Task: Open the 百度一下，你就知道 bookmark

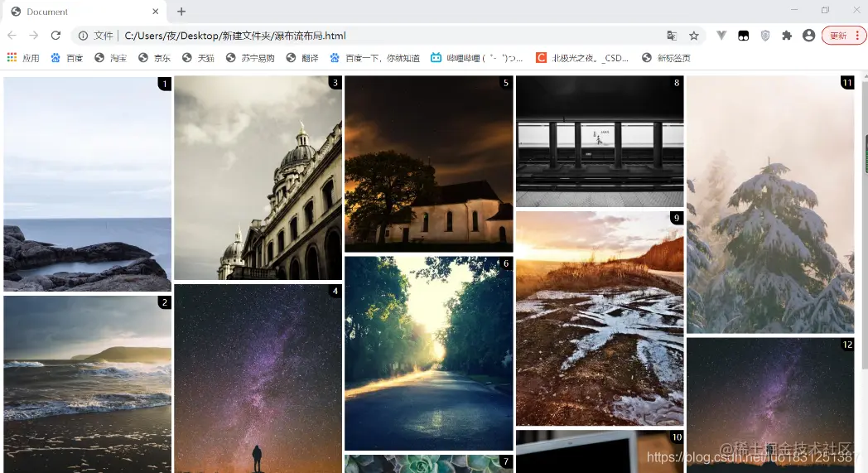Action: 374,58
